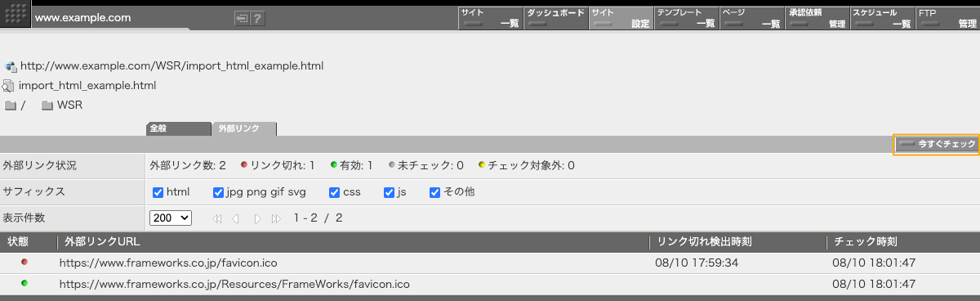Open ダッシュボード menu
Screen dimensions: 980x301
555,18
